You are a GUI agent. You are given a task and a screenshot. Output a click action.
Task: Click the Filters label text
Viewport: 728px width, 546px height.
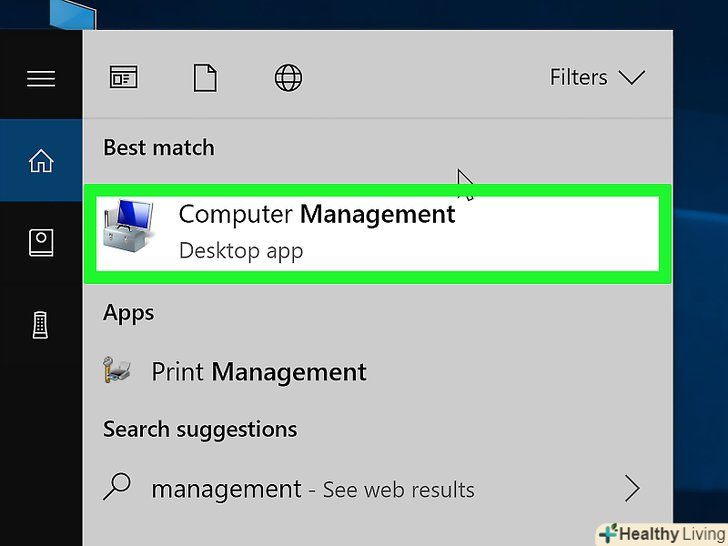578,78
